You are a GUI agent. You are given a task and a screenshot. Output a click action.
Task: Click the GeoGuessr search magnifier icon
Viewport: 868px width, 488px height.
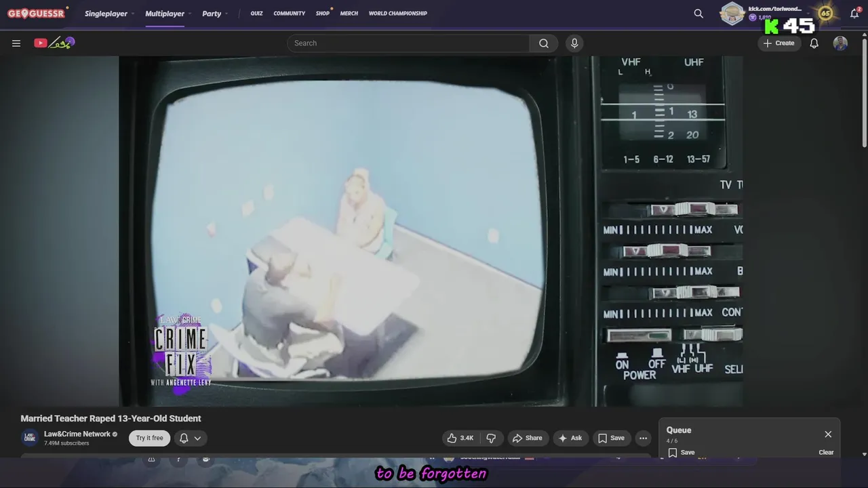[x=698, y=14]
